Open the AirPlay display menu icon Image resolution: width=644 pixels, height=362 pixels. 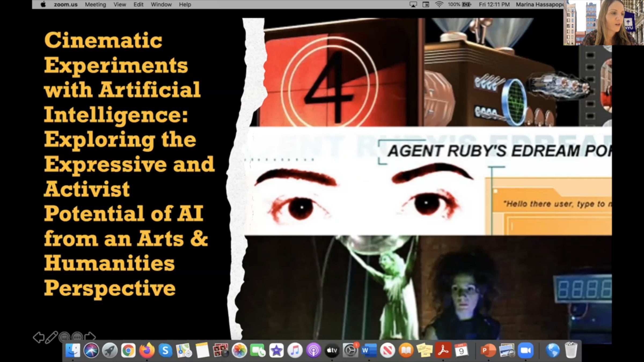[413, 5]
